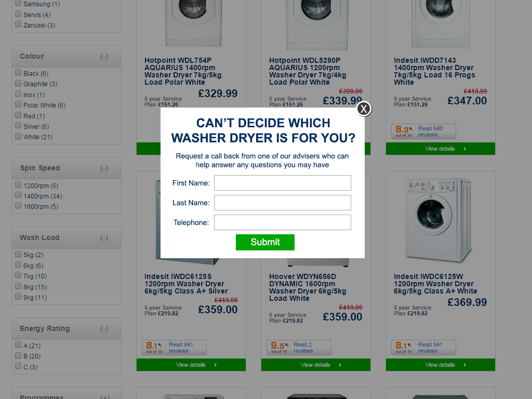Click the 8.1 rating badge for Indesit IWDC6125S

click(154, 347)
